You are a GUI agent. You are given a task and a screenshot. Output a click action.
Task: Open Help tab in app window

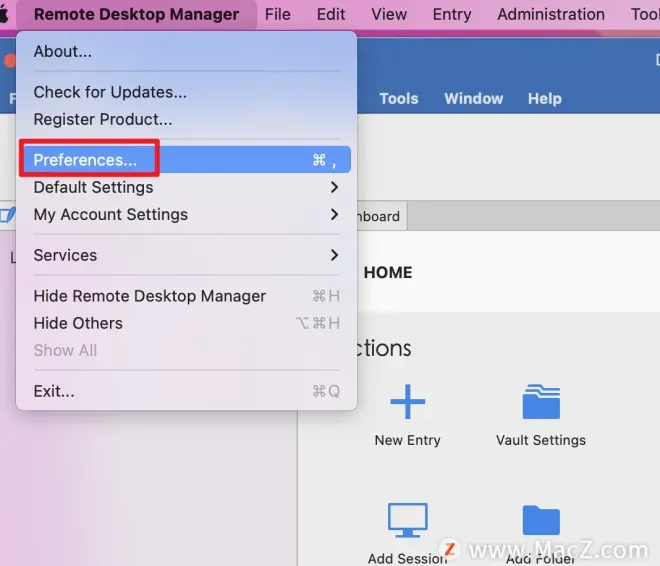(545, 98)
